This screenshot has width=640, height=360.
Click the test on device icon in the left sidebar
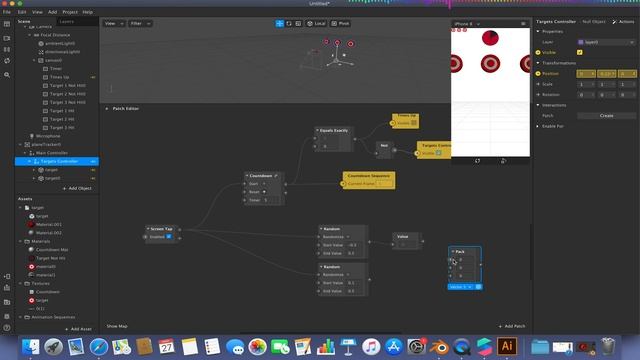[7, 276]
